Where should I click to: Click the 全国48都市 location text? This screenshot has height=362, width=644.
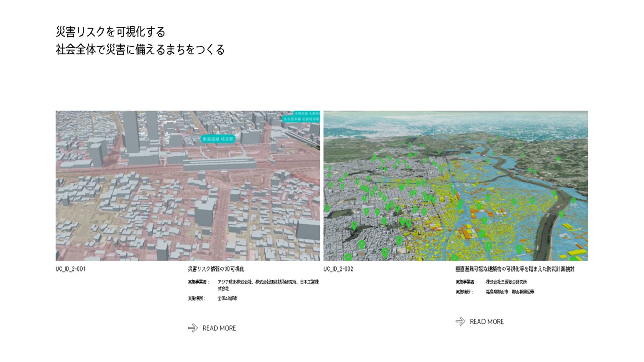click(x=227, y=299)
